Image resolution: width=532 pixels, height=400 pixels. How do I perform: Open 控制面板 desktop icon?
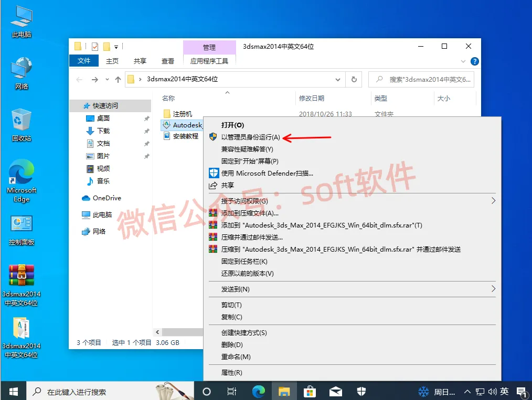point(22,231)
